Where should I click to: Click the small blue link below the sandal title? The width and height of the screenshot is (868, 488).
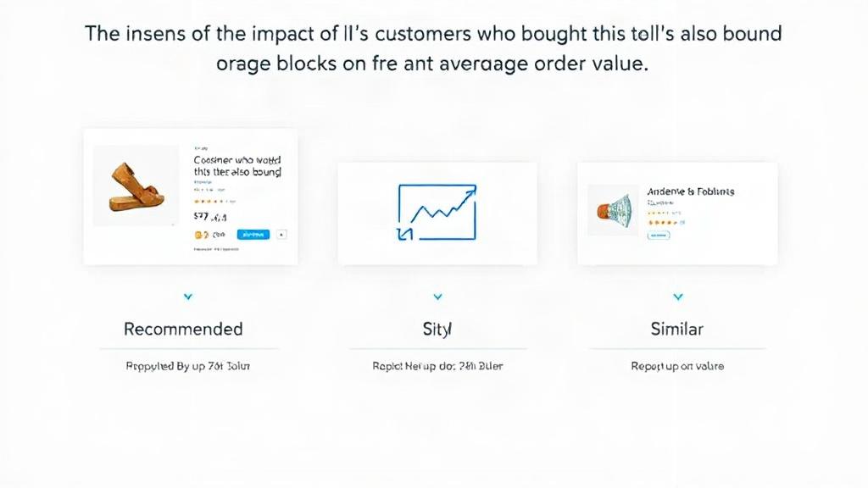point(203,181)
